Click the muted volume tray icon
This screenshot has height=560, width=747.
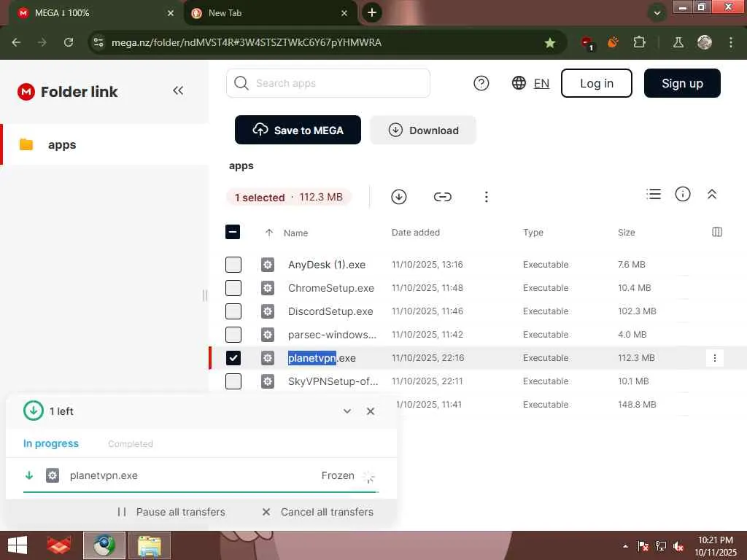[678, 546]
